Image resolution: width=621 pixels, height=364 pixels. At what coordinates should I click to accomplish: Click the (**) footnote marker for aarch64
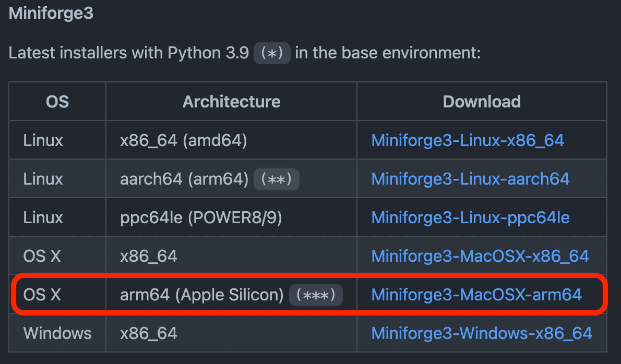coord(277,178)
